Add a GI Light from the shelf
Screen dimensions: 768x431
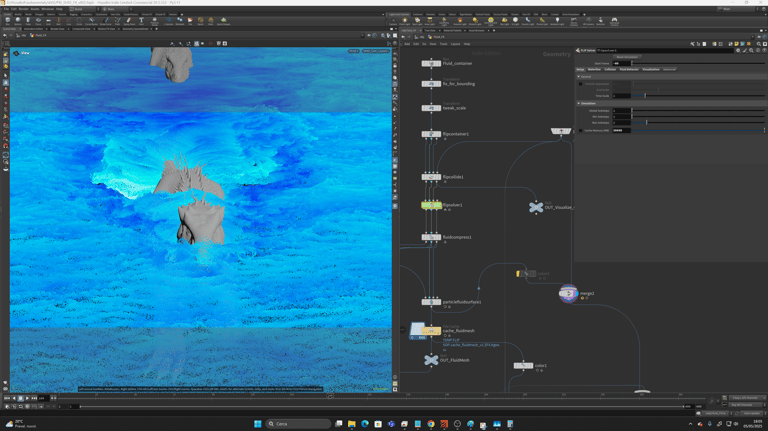515,21
